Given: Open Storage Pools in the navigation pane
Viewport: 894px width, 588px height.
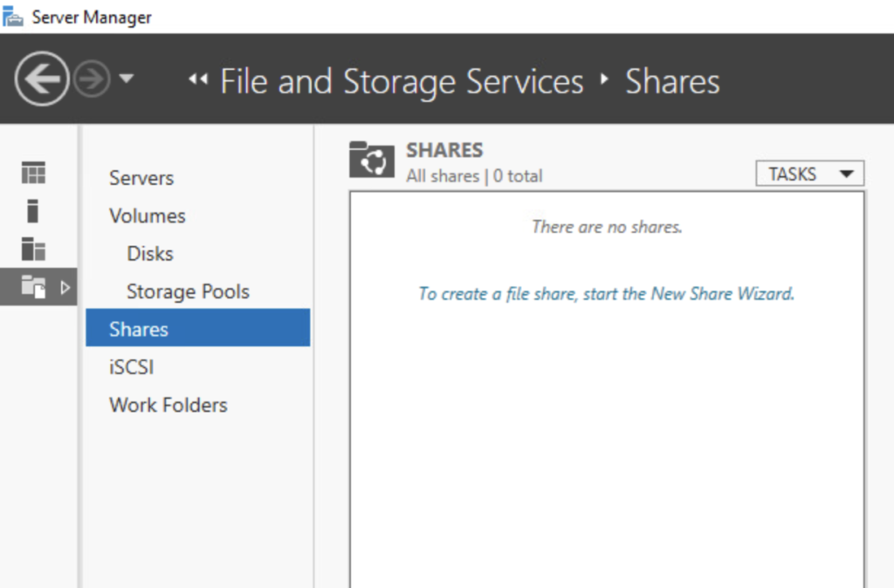Looking at the screenshot, I should [188, 291].
